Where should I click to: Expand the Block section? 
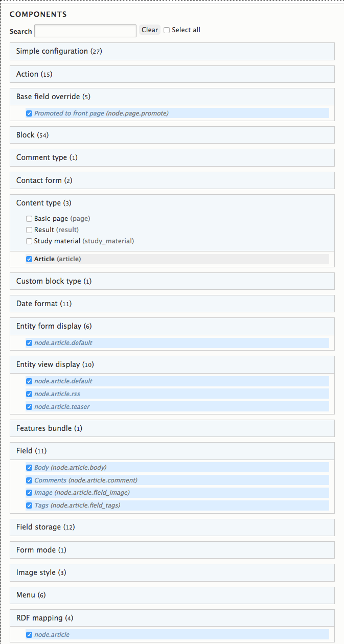pyautogui.click(x=172, y=135)
